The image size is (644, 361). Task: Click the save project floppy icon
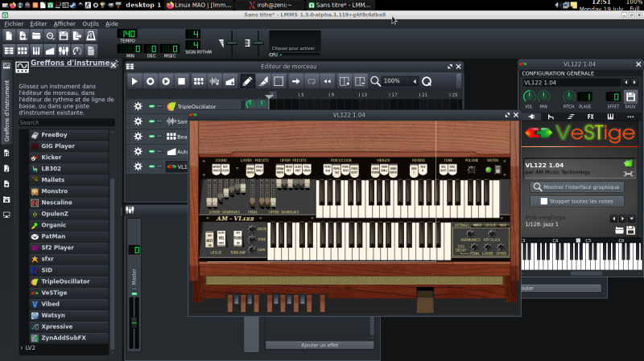64,36
